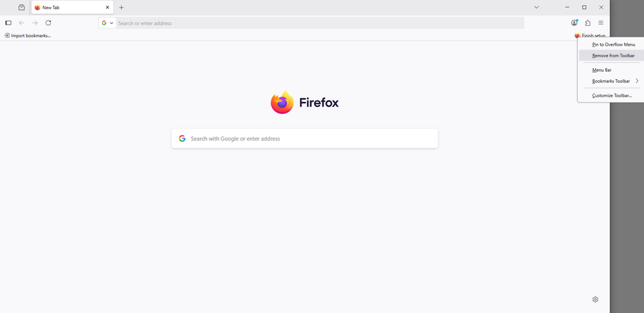The width and height of the screenshot is (644, 313).
Task: Toggle Menu Bar in context menu
Action: pos(601,70)
